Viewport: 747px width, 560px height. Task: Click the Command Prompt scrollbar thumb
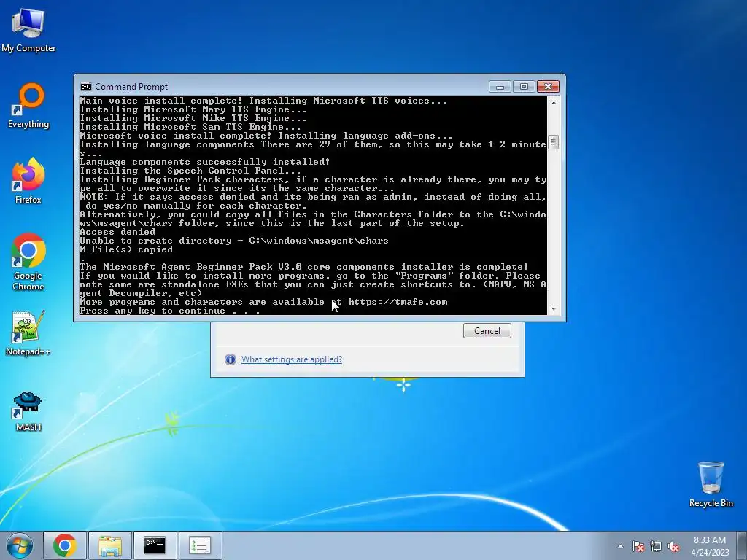[554, 142]
